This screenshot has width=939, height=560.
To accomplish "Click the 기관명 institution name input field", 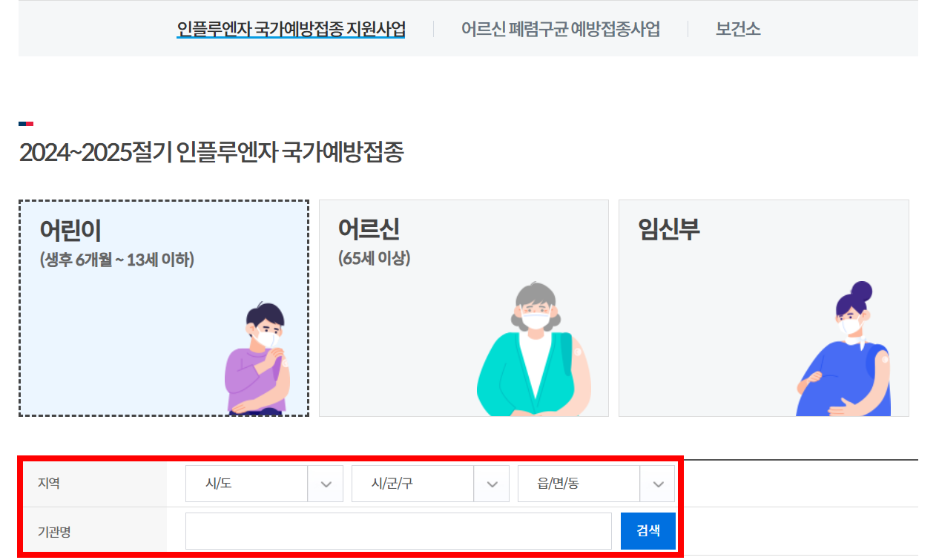I will click(398, 530).
